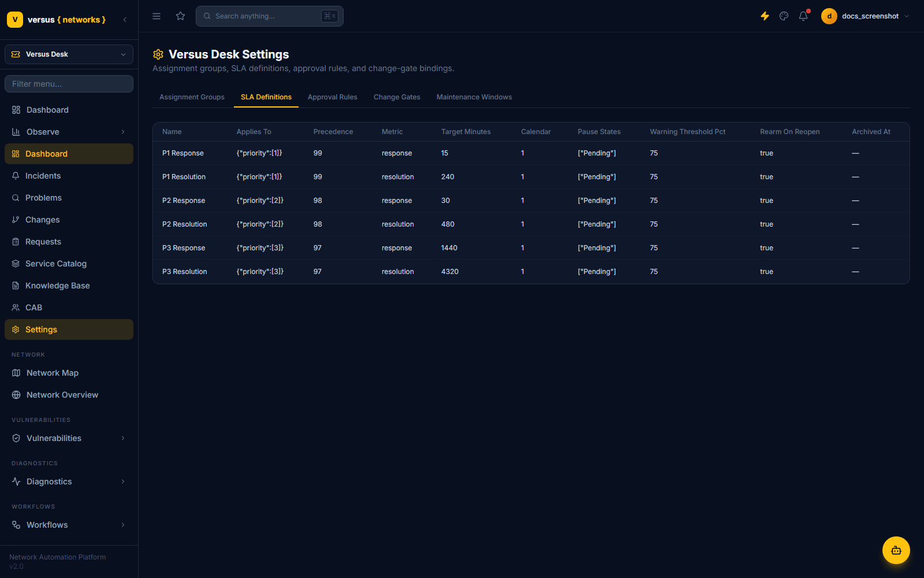Click the 4320 target minutes cell
The image size is (924, 578).
[x=450, y=272]
